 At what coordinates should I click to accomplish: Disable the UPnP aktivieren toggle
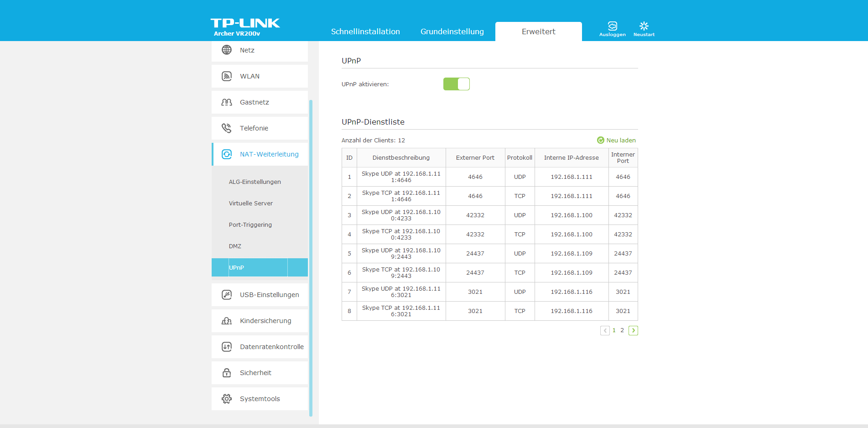pyautogui.click(x=456, y=84)
